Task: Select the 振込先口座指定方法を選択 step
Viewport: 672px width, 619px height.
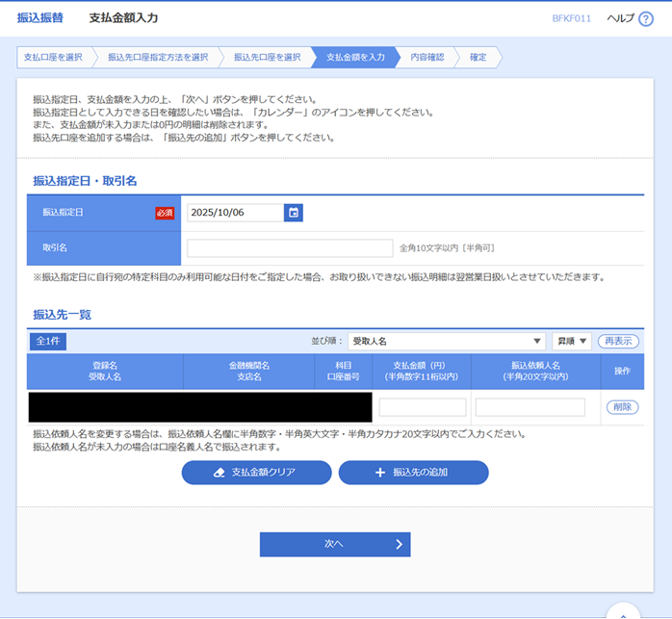Action: (x=158, y=57)
